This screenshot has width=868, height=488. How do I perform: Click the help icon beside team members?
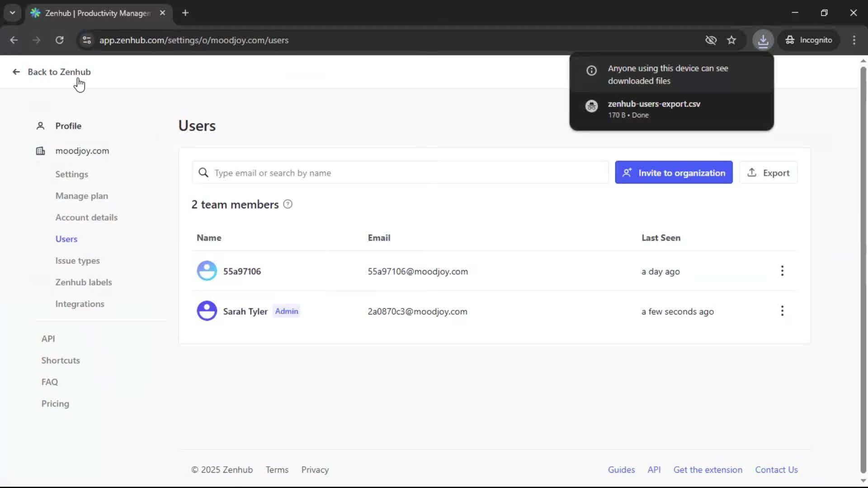[288, 204]
